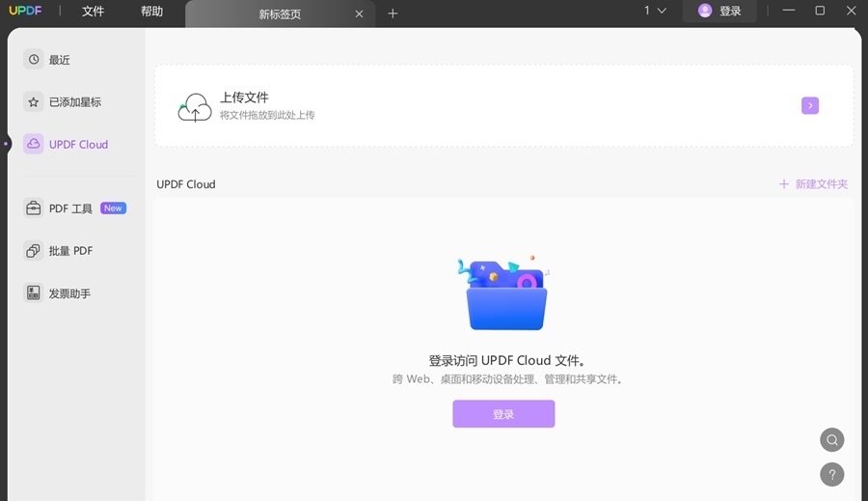Click 新建文件夹 to create folder

coord(813,184)
